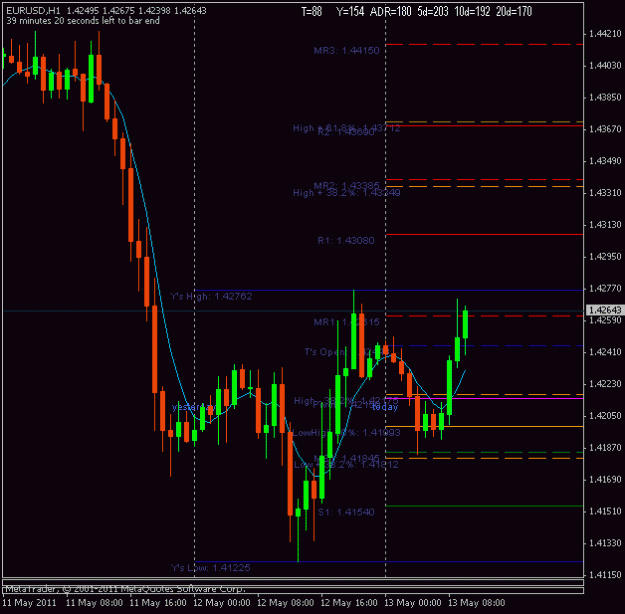
Task: Select the magenta pivot horizontal line
Action: [484, 398]
